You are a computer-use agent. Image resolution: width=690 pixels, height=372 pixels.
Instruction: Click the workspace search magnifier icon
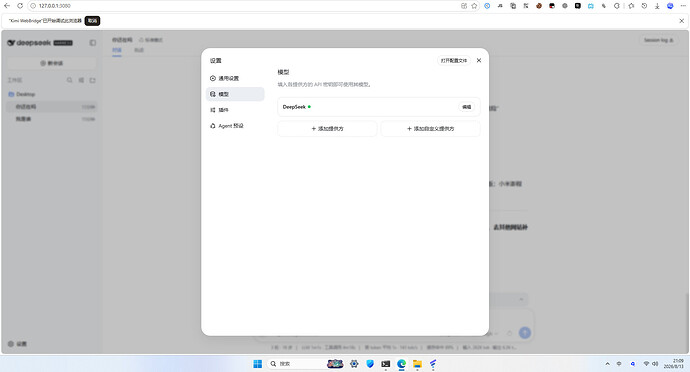(70, 80)
